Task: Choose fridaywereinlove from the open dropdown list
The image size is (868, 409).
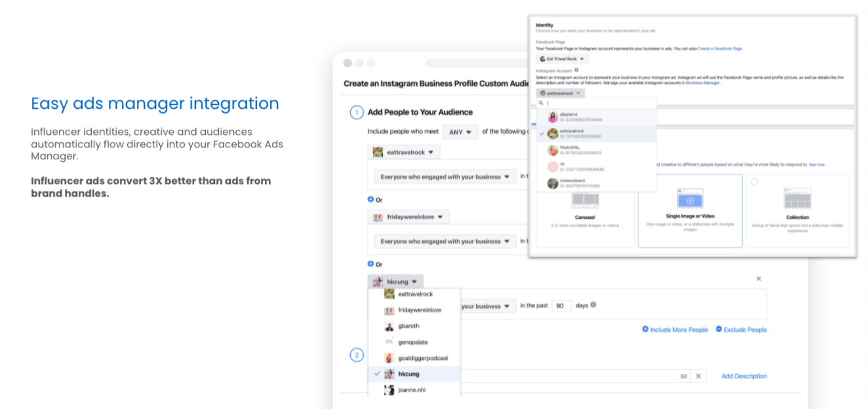Action: [414, 310]
